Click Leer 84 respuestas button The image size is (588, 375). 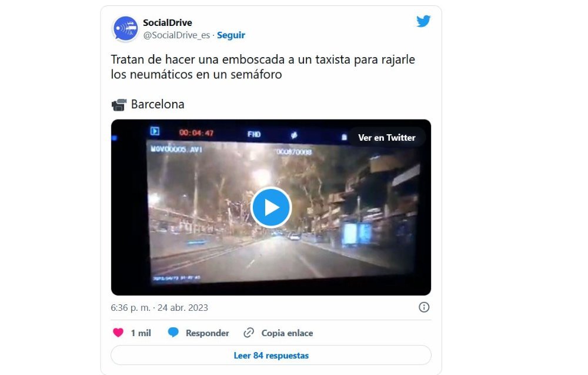(270, 355)
